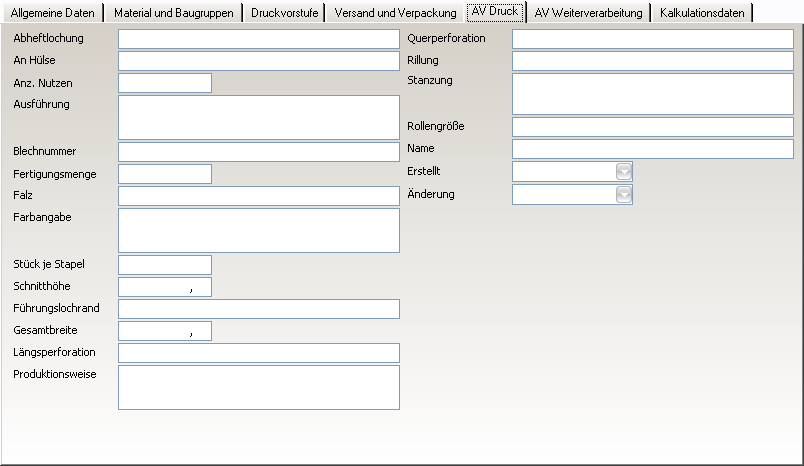Click the Anz. Nutzen field
Image resolution: width=804 pixels, height=466 pixels.
click(165, 83)
